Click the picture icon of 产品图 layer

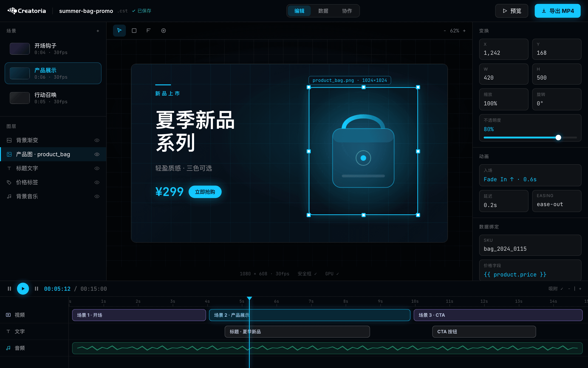pyautogui.click(x=9, y=154)
